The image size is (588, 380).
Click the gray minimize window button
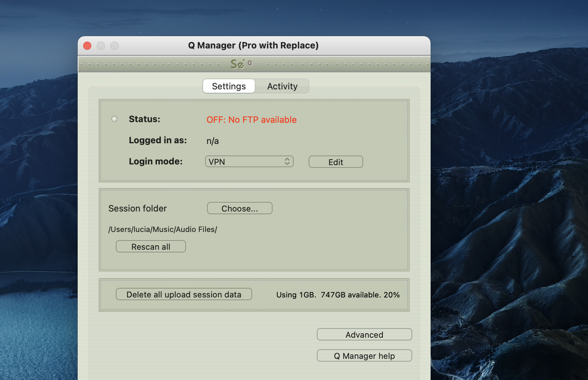[x=101, y=46]
